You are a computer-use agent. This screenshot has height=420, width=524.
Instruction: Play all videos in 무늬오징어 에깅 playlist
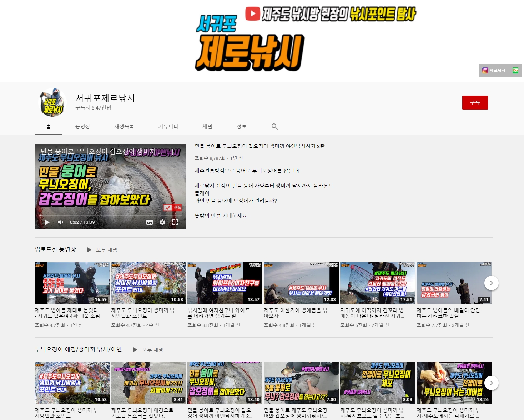tap(148, 350)
